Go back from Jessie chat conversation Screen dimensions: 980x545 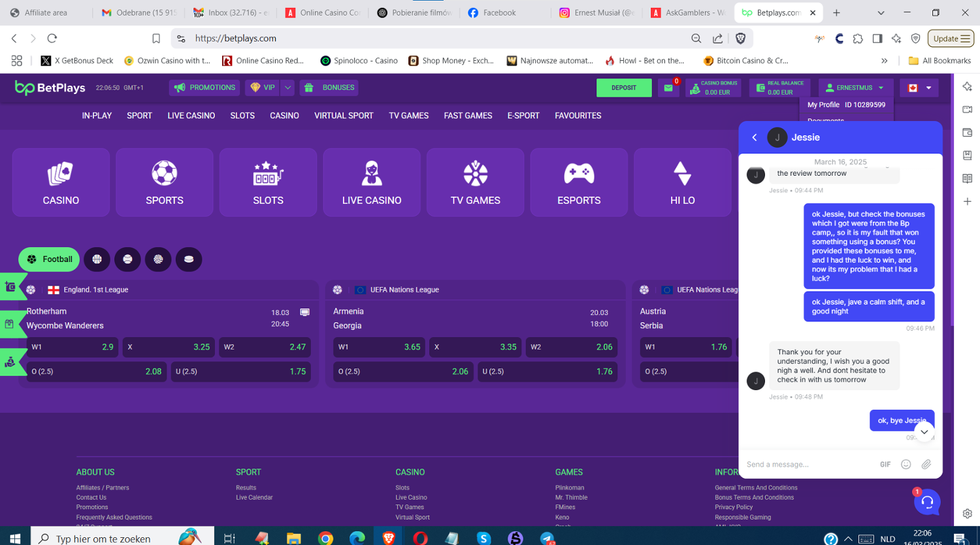point(755,137)
